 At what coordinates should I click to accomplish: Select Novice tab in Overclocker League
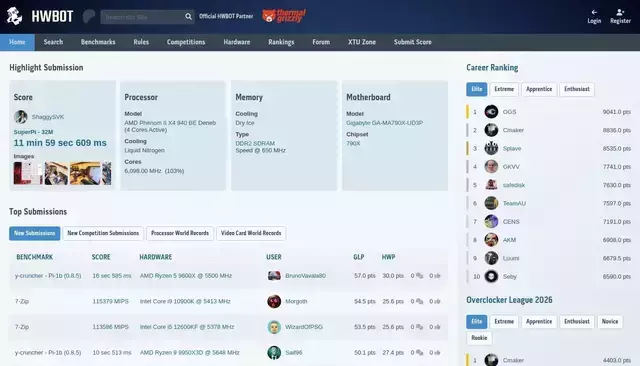(610, 322)
